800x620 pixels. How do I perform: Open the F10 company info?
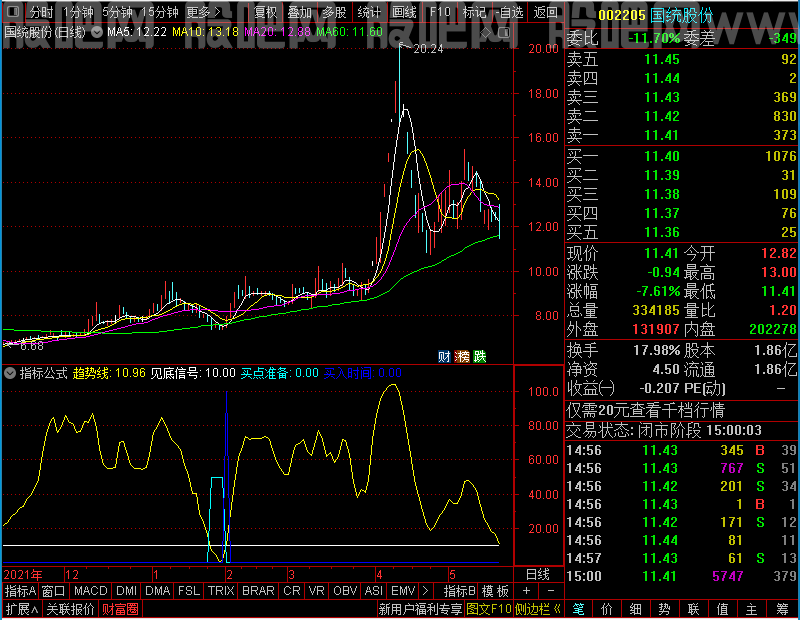coord(440,12)
